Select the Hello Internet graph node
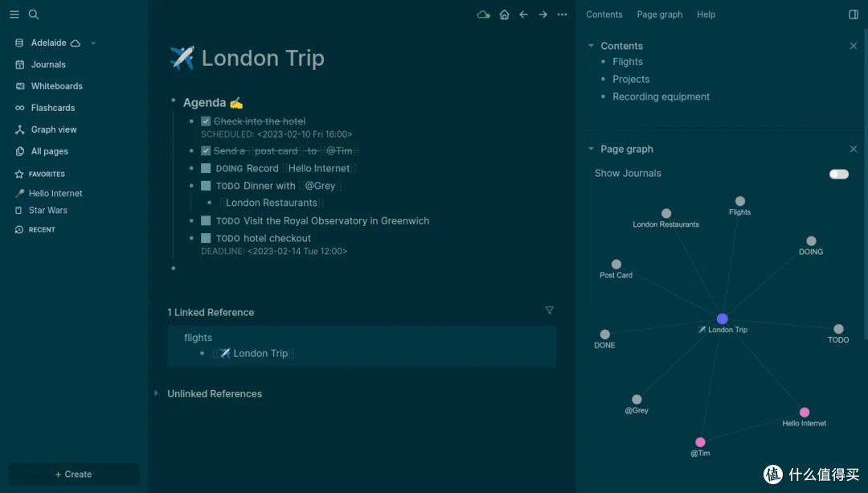Screen dimensions: 868x493 pyautogui.click(x=805, y=412)
